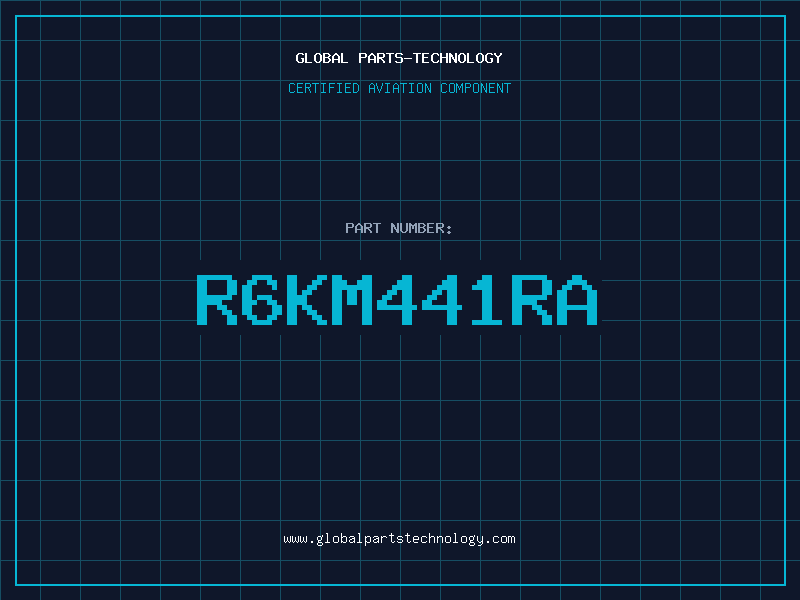Image resolution: width=800 pixels, height=600 pixels.
Task: Open the www.globalpartstechnology.com link
Action: [399, 539]
